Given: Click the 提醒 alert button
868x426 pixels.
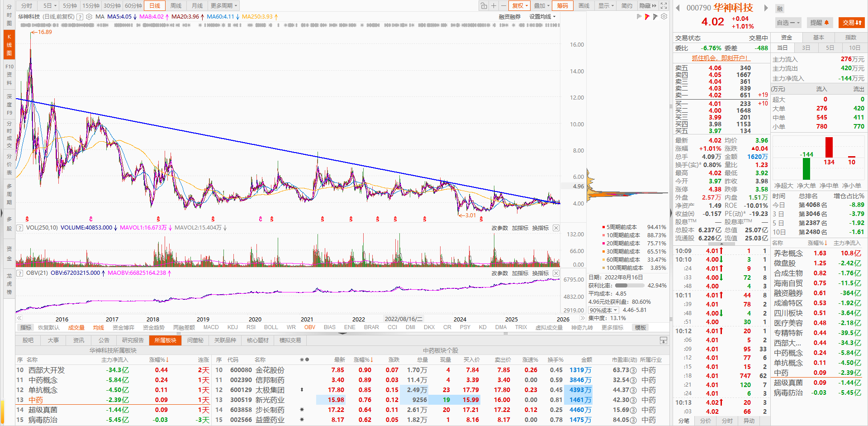Looking at the screenshot, I should (x=819, y=23).
